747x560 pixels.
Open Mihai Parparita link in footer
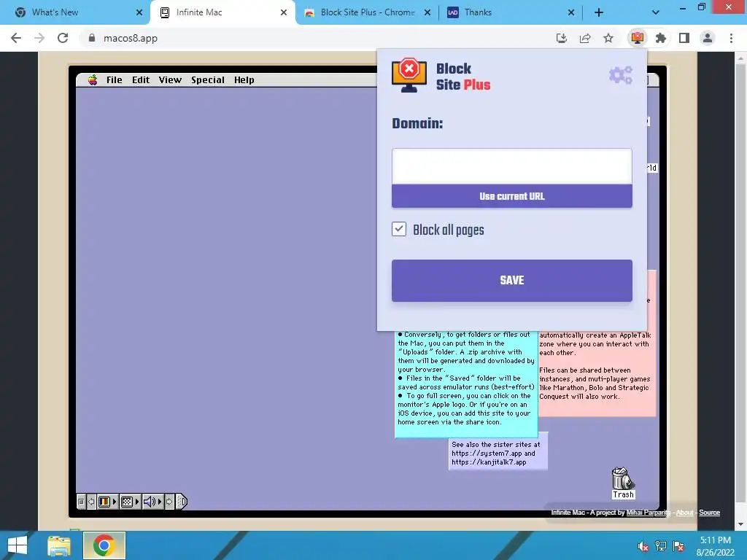pos(648,513)
